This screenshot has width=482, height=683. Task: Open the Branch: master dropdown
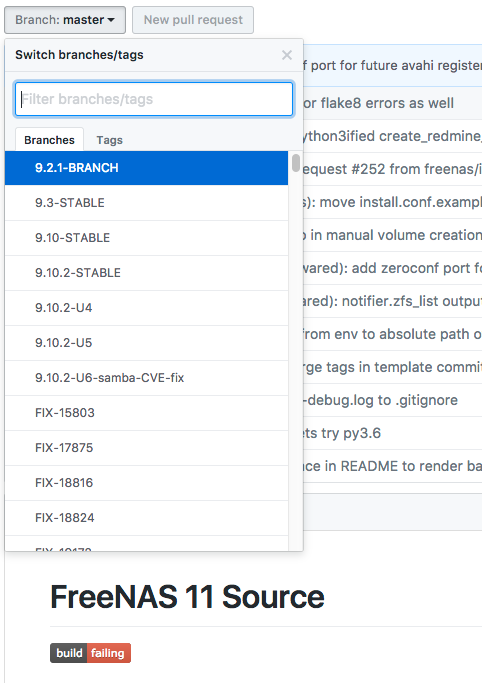point(65,20)
